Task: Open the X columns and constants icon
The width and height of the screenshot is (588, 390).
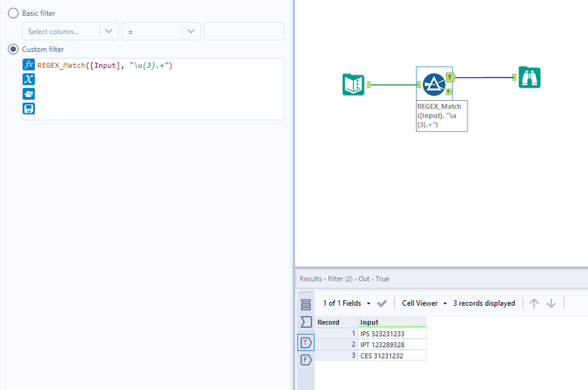Action: (28, 79)
